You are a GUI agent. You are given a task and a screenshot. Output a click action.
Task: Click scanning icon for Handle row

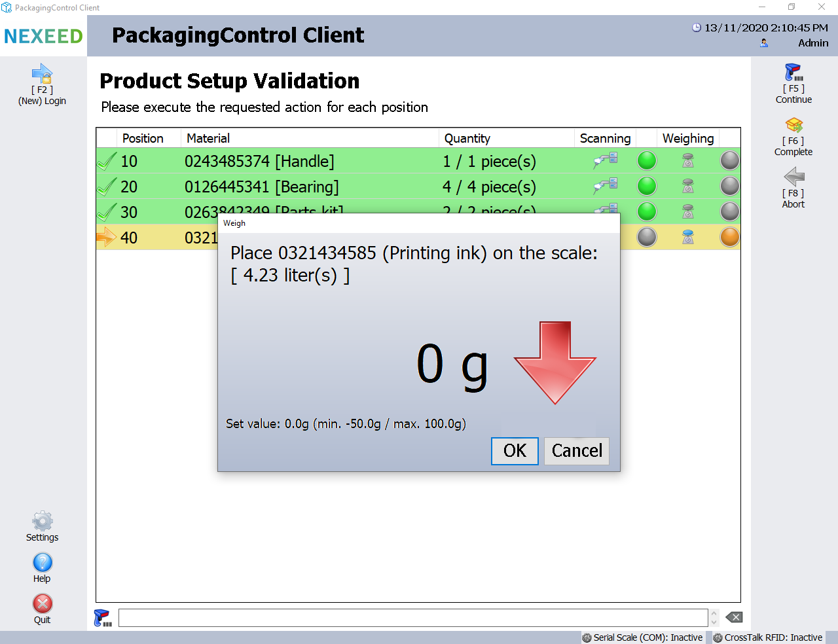605,160
